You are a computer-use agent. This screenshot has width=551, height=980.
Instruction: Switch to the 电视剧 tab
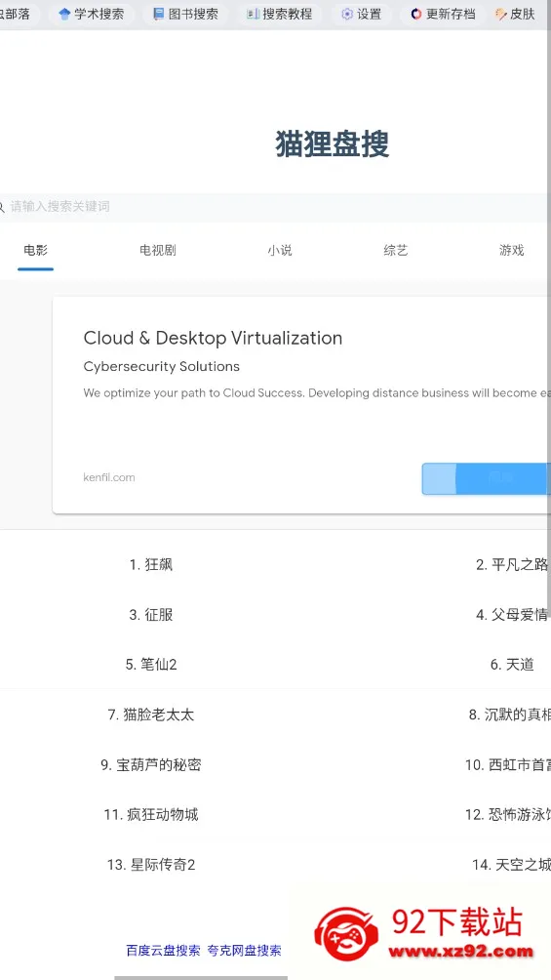(157, 251)
